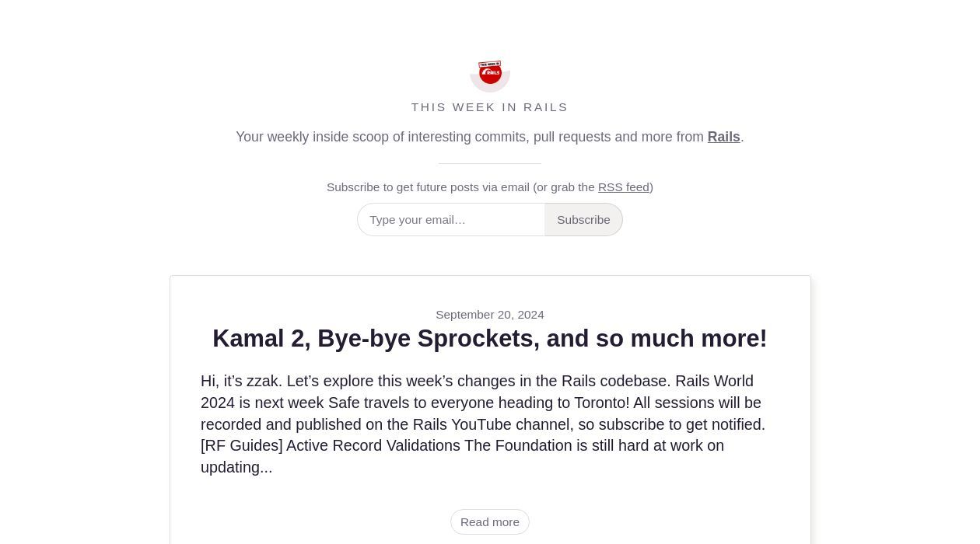Click the post excerpt starting 'Hi, it's zzak'
The height and width of the screenshot is (544, 980).
coord(482,424)
